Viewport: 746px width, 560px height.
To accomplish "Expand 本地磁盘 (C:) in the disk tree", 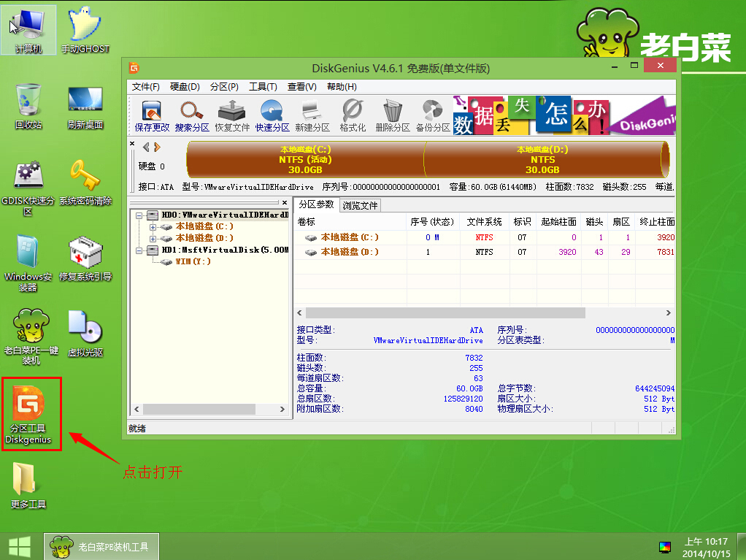I will tap(153, 227).
